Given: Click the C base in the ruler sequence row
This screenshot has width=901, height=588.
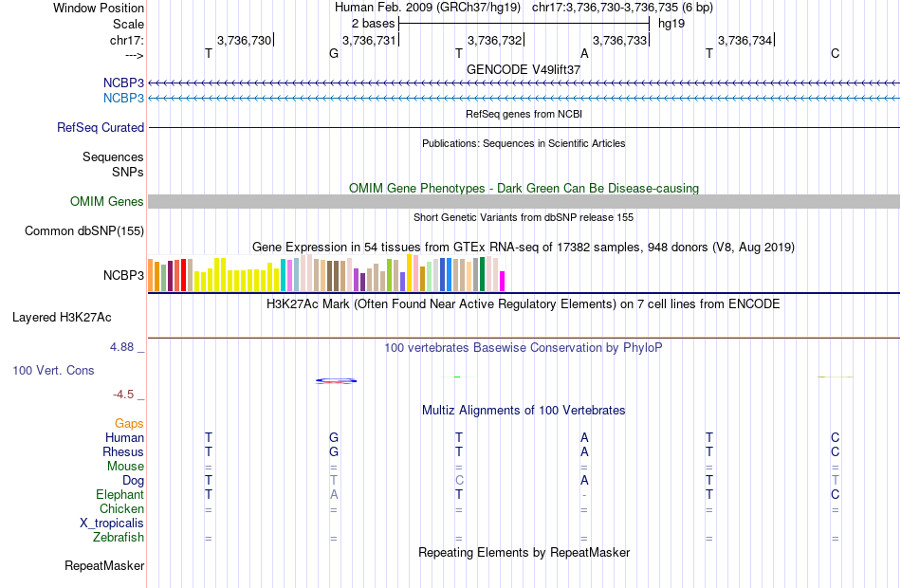Looking at the screenshot, I should coord(835,54).
